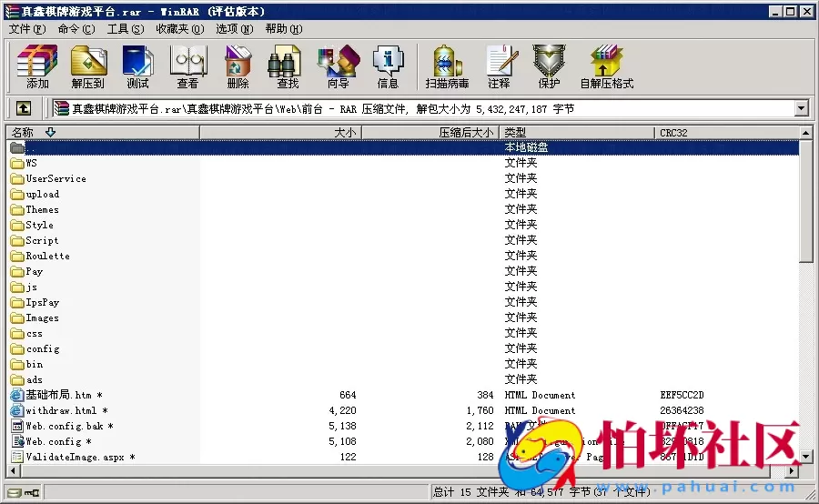The image size is (819, 504).
Task: Click the WinRAR title bar system icon
Action: 12,12
